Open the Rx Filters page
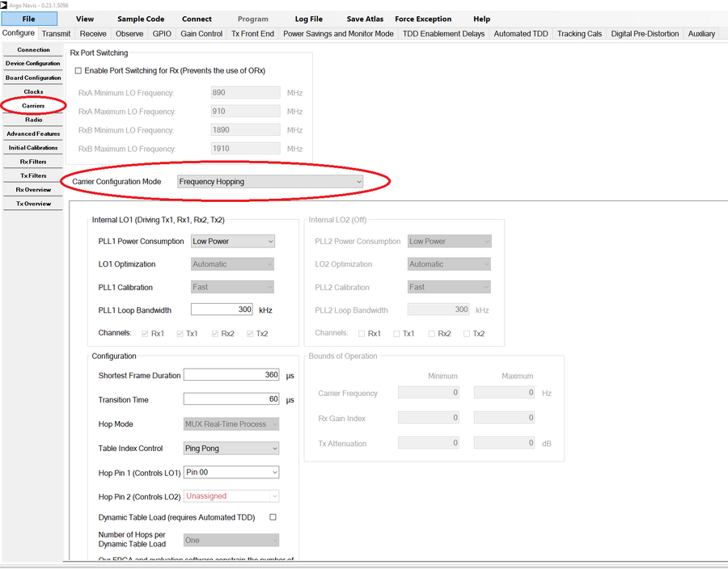Screen dimensions: 728x569 [x=32, y=161]
